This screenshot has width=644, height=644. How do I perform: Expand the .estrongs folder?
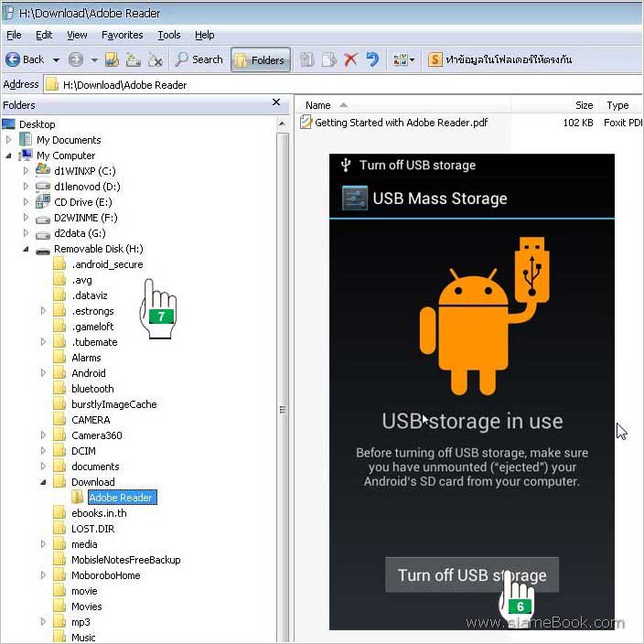point(43,311)
